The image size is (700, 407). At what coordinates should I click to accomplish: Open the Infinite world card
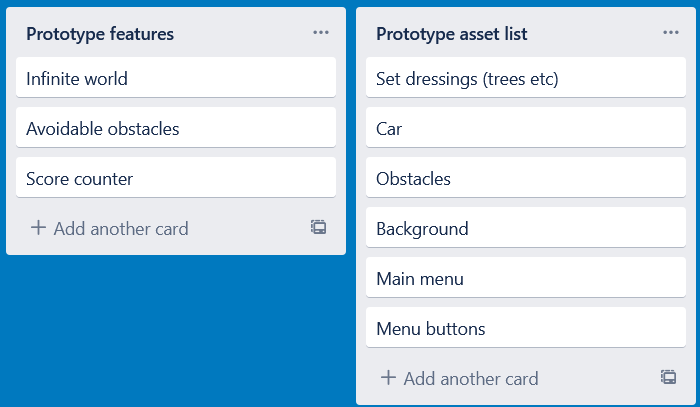pyautogui.click(x=176, y=78)
